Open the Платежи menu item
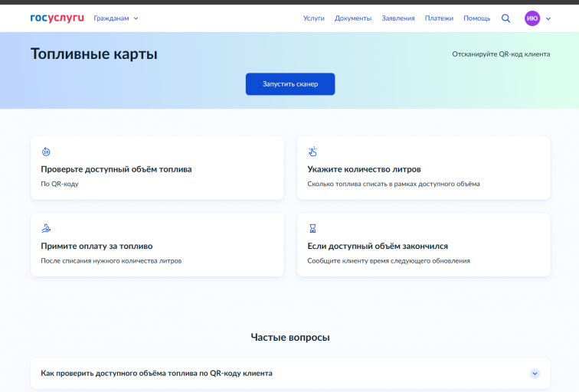This screenshot has height=392, width=579. tap(439, 18)
